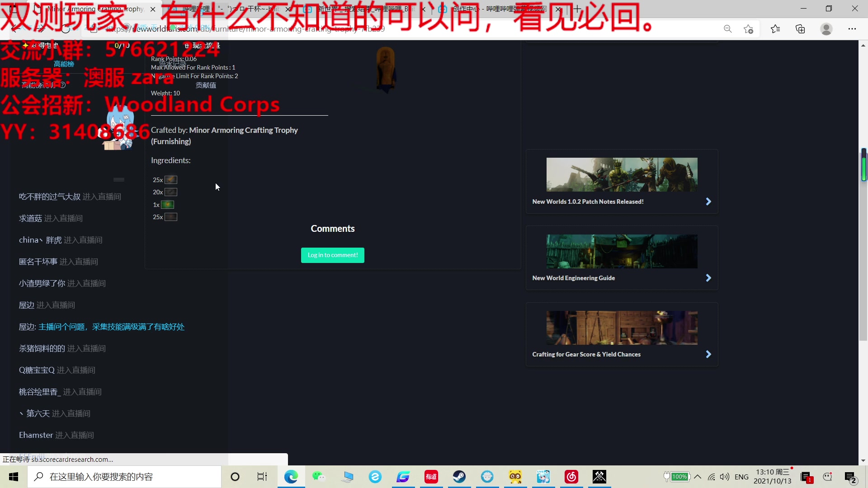
Task: Click the scrollbar up arrow
Action: click(x=863, y=45)
